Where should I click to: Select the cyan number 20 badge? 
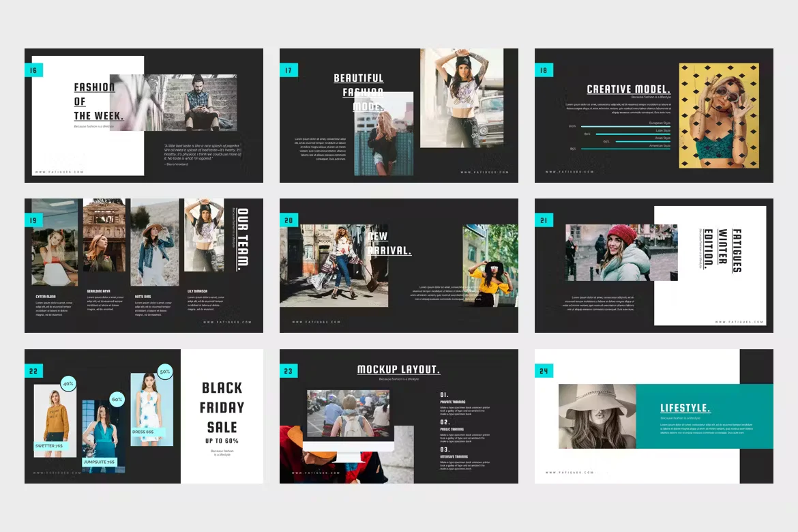289,220
